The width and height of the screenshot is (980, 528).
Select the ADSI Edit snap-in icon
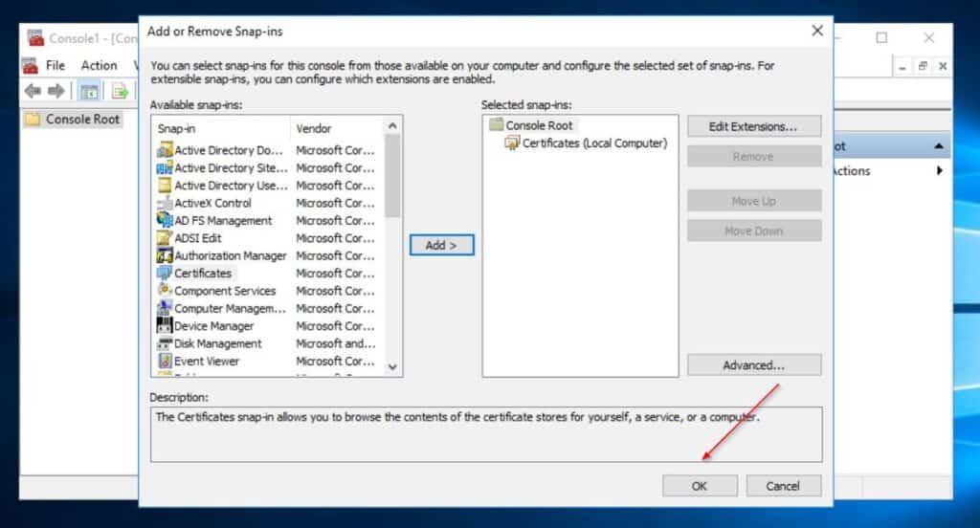(165, 237)
